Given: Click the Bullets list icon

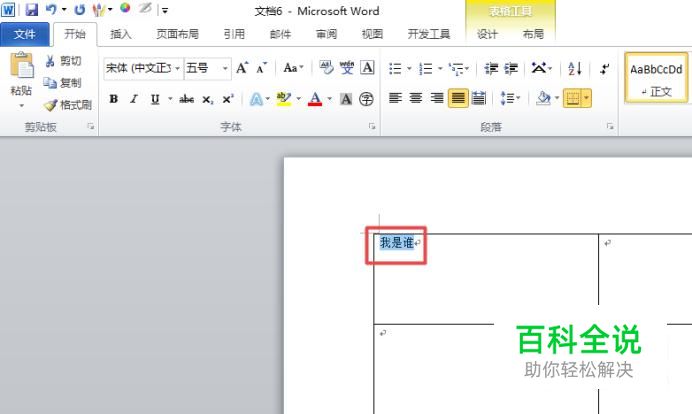Looking at the screenshot, I should 395,68.
